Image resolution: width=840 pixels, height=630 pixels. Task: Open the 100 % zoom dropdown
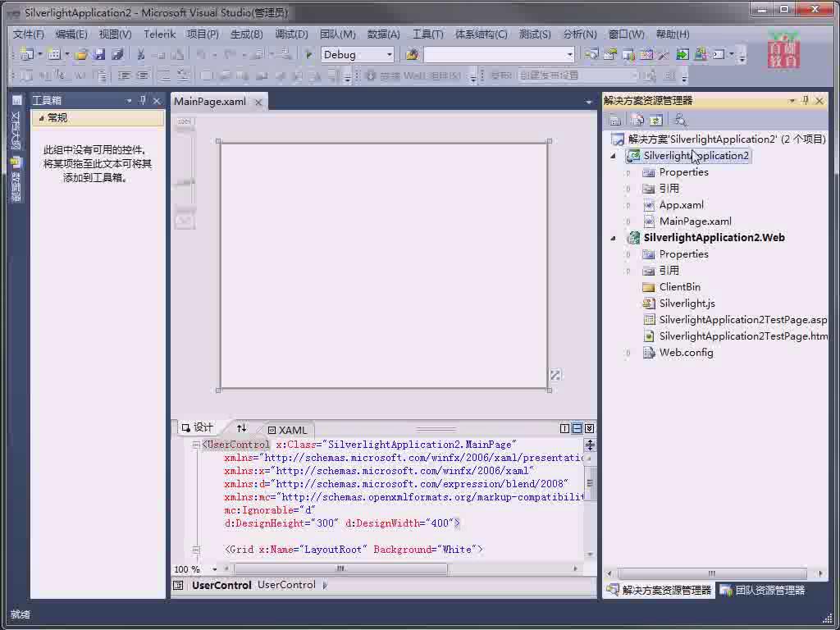[x=215, y=569]
